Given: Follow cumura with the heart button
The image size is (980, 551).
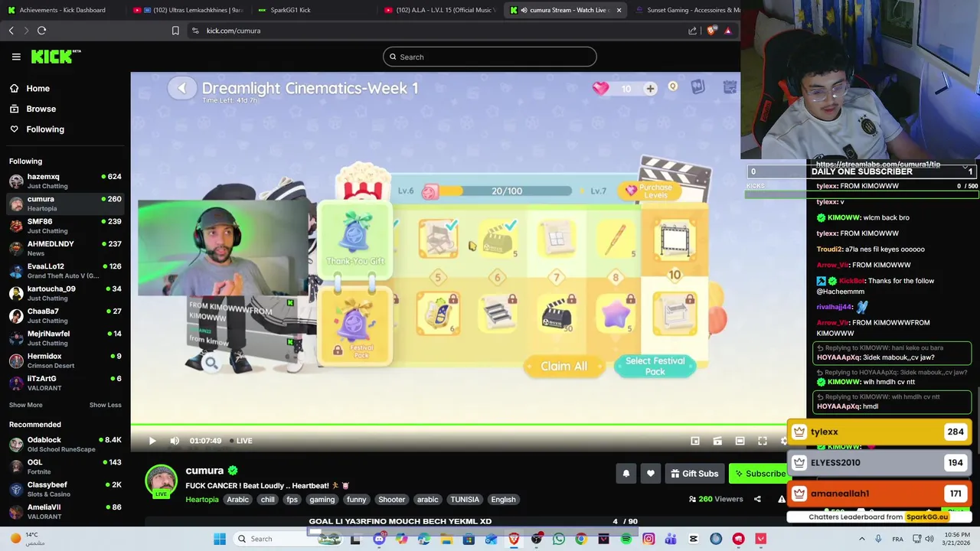Looking at the screenshot, I should point(650,474).
